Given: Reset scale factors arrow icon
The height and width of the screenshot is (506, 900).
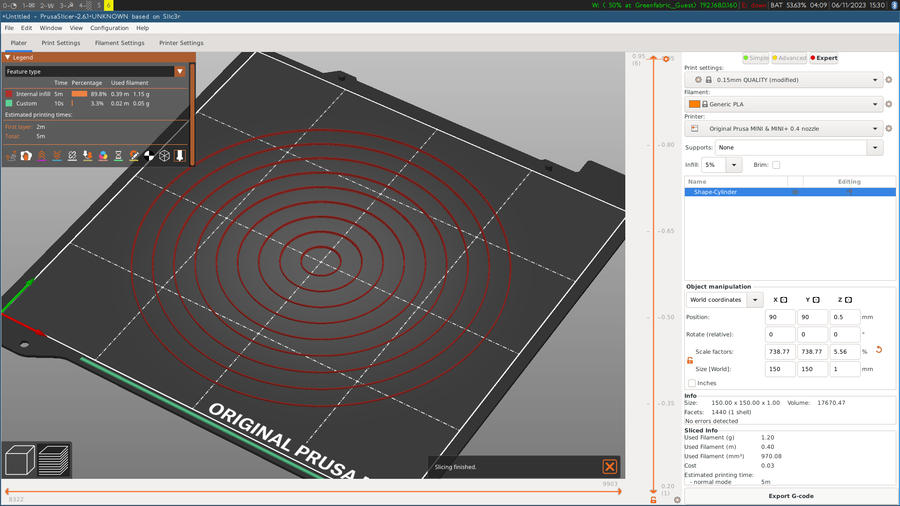Looking at the screenshot, I should (x=879, y=349).
